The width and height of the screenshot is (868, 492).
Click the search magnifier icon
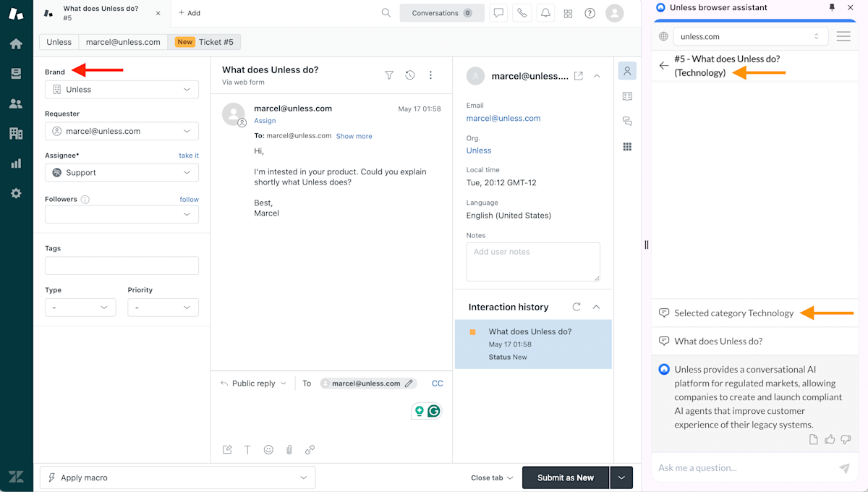386,13
